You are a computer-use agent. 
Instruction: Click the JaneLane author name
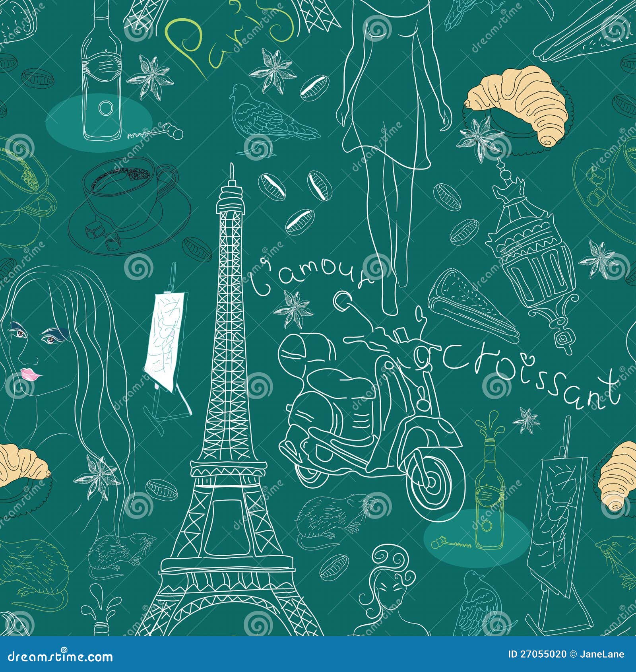pyautogui.click(x=603, y=655)
